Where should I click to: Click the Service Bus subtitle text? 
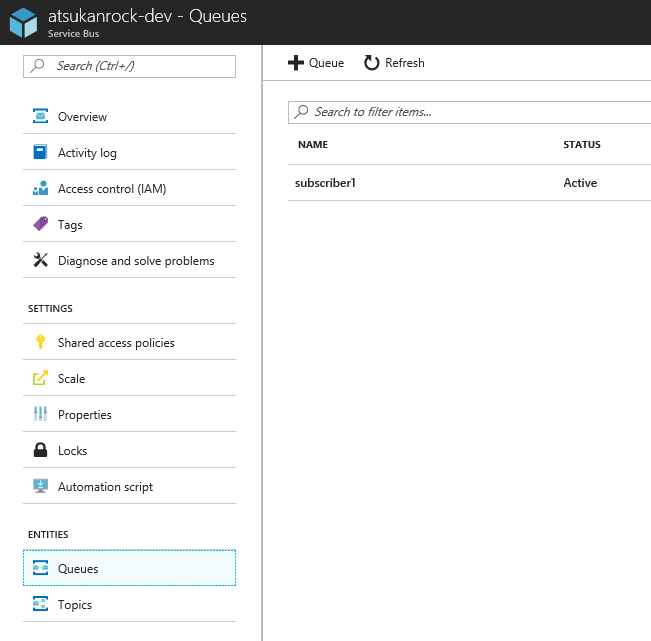point(73,34)
